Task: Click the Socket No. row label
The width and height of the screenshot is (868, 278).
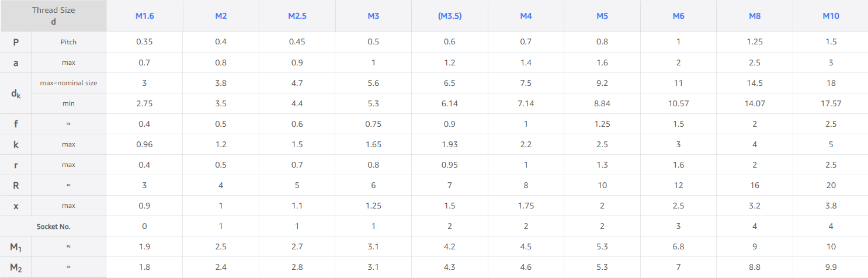Action: [x=53, y=226]
